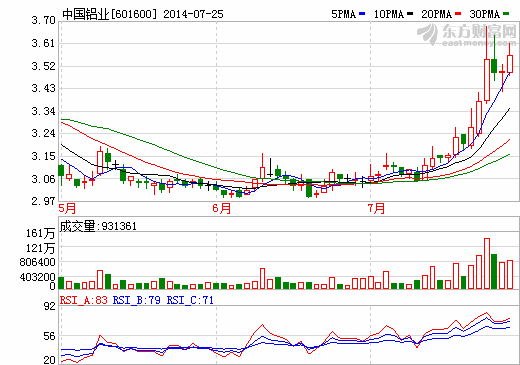The width and height of the screenshot is (520, 365).
Task: Click the 121万 volume axis label
Action: click(x=41, y=248)
